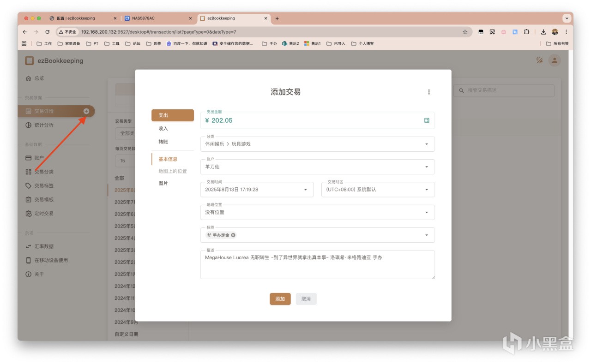
Task: Open the browser downloads icon
Action: 543,32
